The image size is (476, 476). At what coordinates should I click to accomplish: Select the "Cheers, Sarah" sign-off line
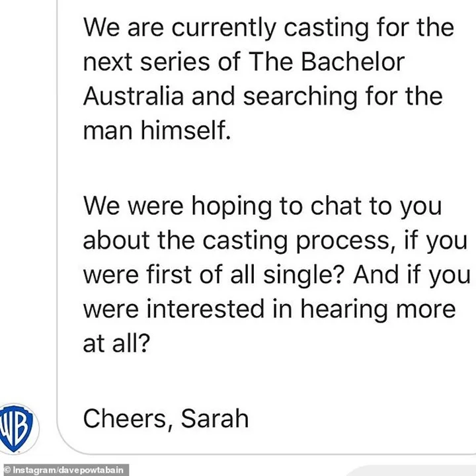[x=166, y=418]
